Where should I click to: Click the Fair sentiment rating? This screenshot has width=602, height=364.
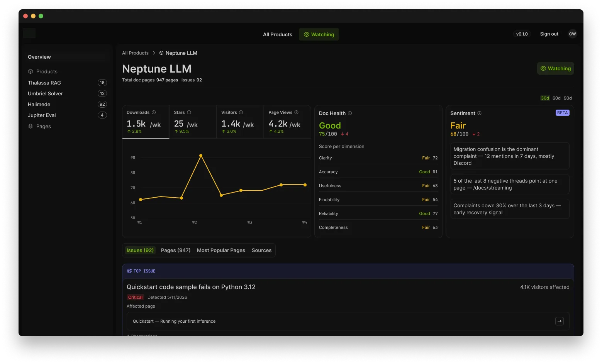click(458, 125)
